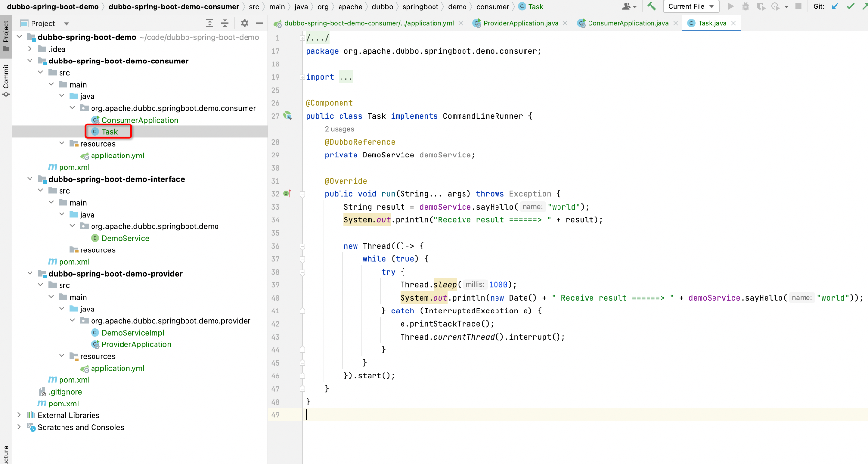Open Project panel settings gear
The image size is (868, 467).
[x=245, y=23]
